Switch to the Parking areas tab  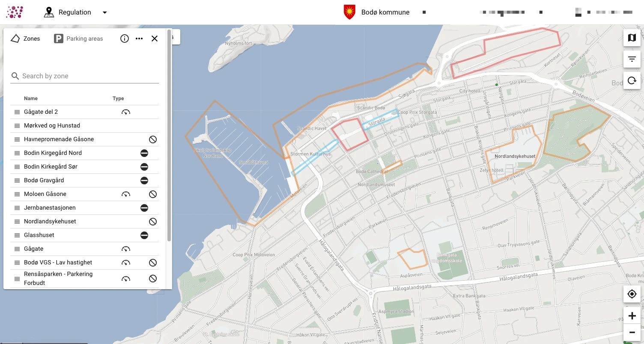pyautogui.click(x=78, y=39)
